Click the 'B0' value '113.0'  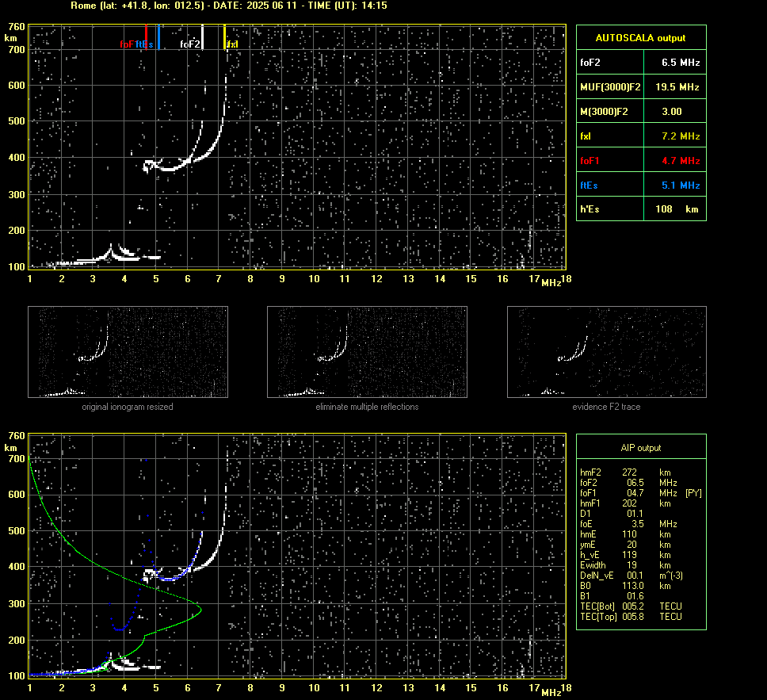point(633,586)
